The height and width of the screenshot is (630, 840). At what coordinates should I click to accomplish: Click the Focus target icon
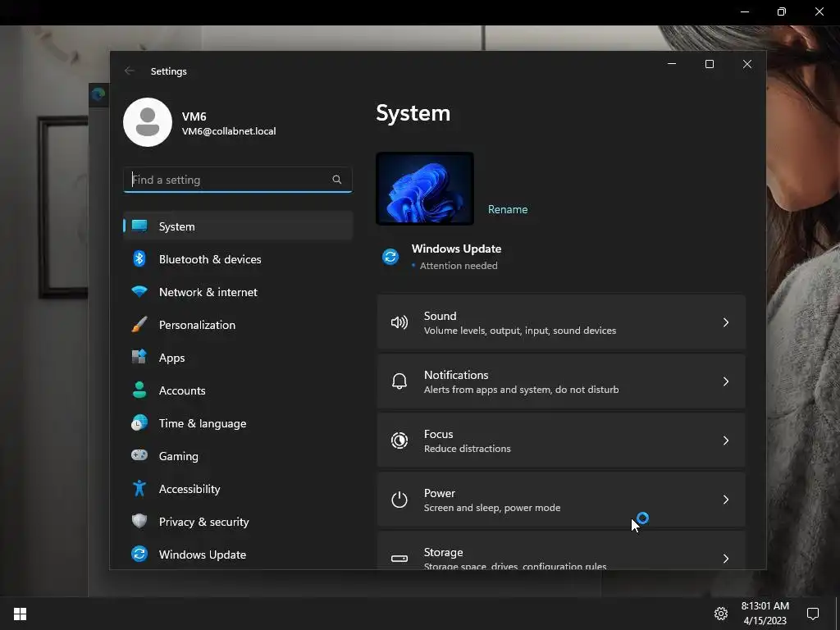click(399, 441)
